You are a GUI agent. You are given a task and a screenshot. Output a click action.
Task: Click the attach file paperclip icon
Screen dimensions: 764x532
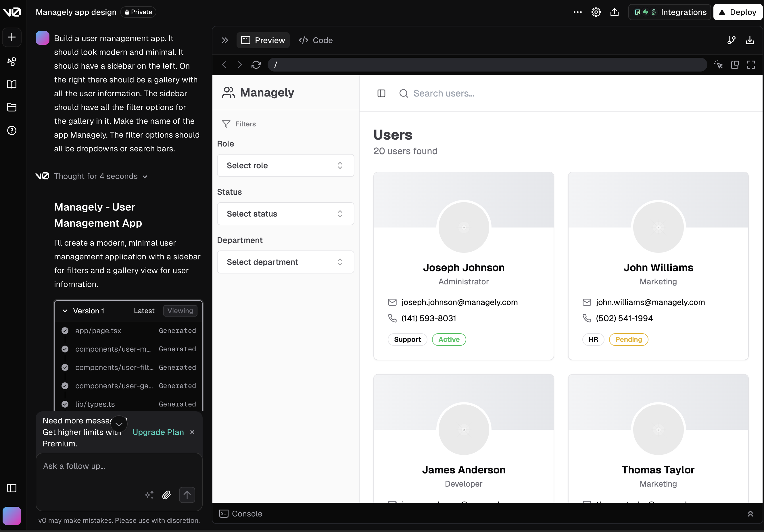[166, 495]
